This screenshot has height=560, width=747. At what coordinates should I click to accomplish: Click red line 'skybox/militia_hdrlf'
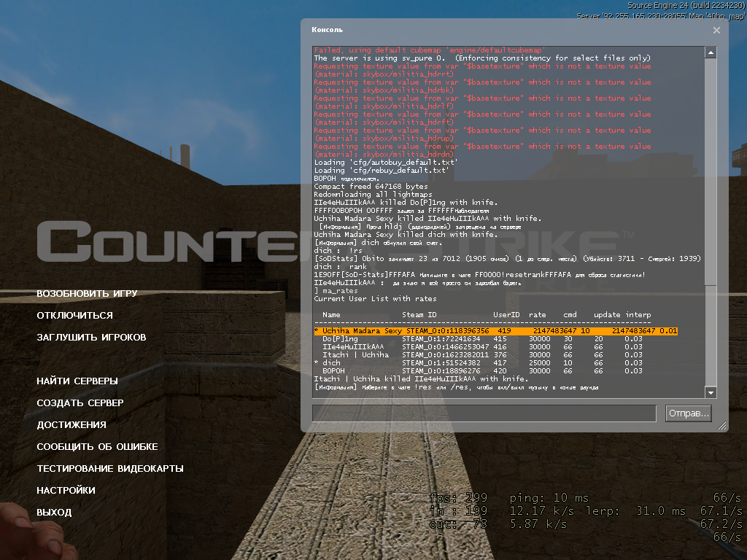[384, 106]
